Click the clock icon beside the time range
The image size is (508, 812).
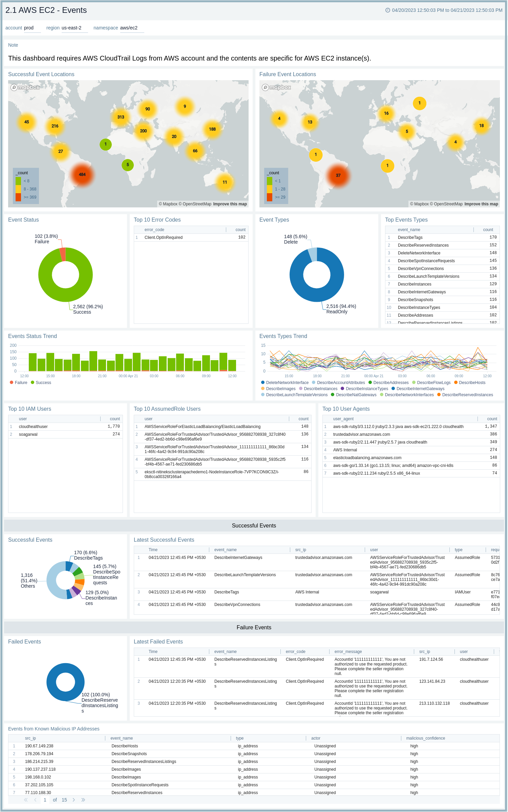tap(387, 10)
